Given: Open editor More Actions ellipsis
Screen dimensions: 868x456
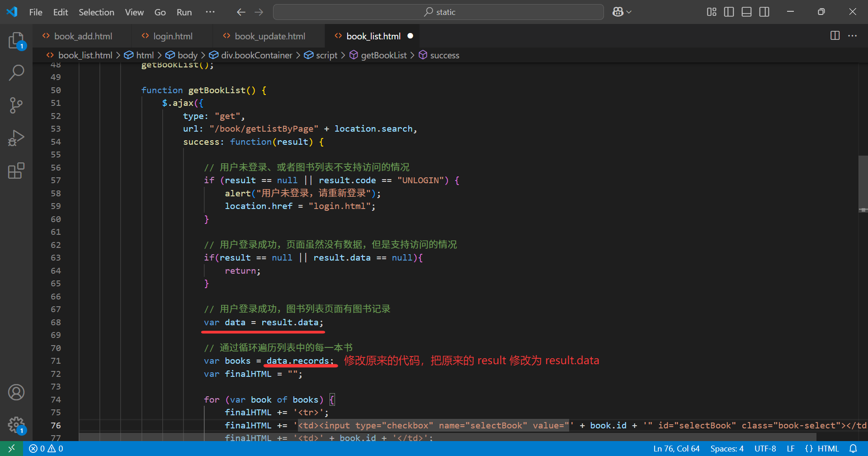Looking at the screenshot, I should click(x=853, y=36).
